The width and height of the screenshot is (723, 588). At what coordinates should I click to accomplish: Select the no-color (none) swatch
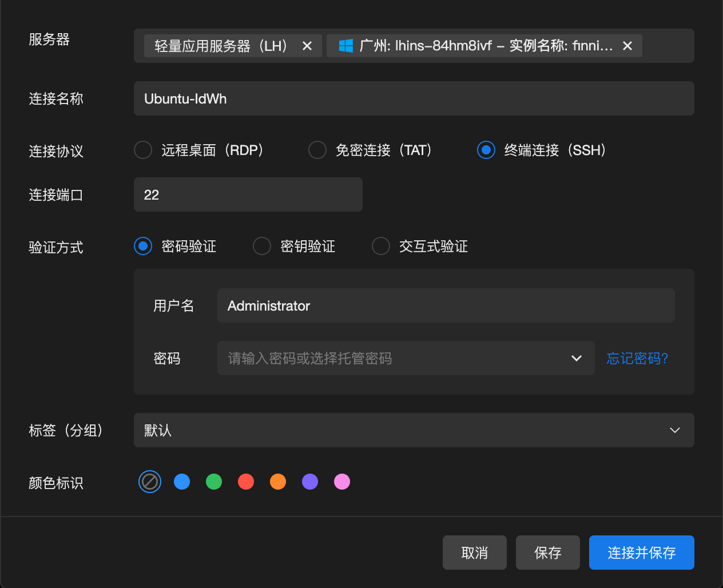coord(150,482)
